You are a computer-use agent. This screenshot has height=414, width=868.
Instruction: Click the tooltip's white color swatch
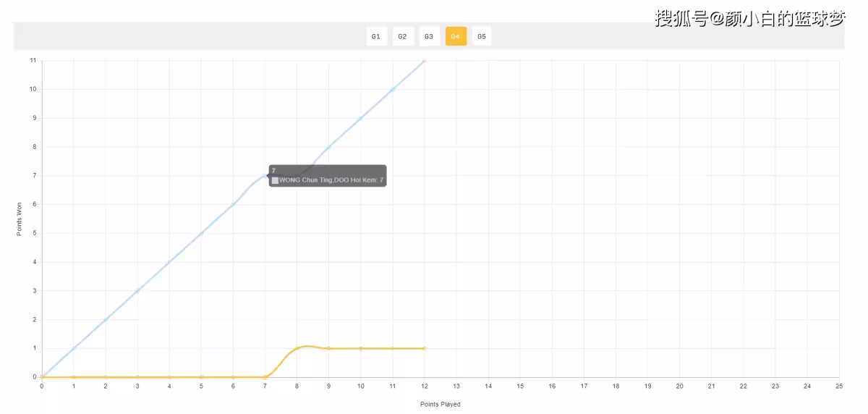click(275, 180)
